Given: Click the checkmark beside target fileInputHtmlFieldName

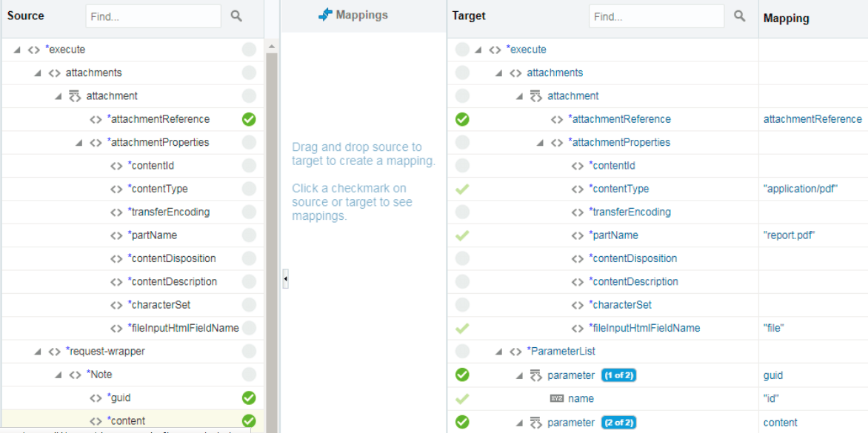Looking at the screenshot, I should [462, 329].
